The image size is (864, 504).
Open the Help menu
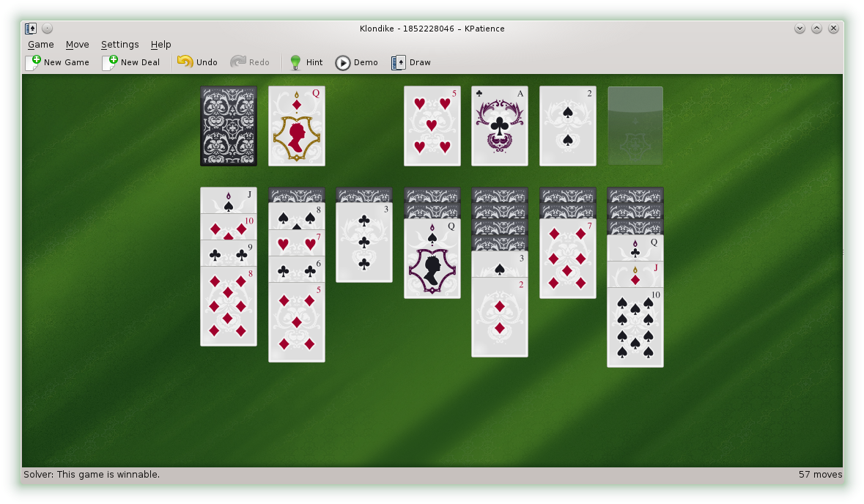pos(160,44)
